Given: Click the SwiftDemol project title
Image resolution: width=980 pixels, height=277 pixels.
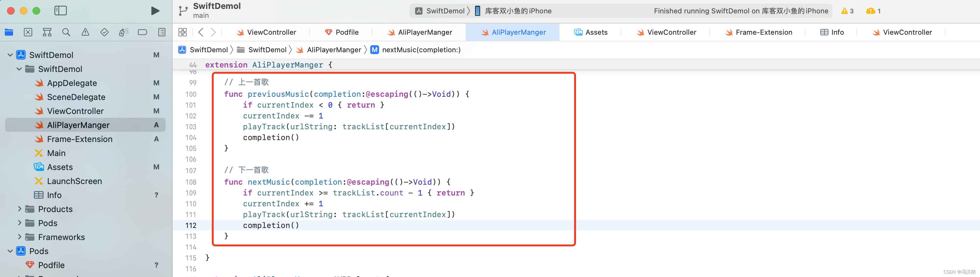Looking at the screenshot, I should tap(217, 6).
